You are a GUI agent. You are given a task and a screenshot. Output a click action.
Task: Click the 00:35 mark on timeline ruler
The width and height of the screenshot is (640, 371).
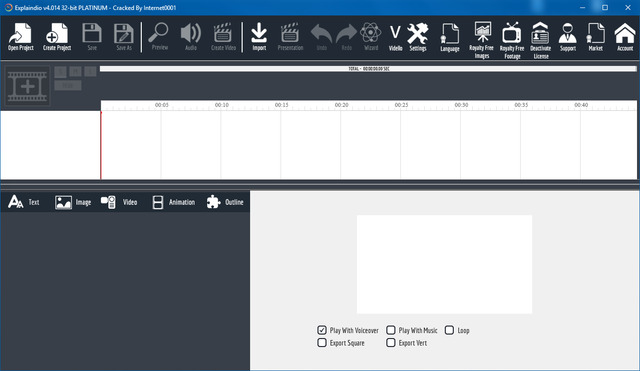(521, 105)
